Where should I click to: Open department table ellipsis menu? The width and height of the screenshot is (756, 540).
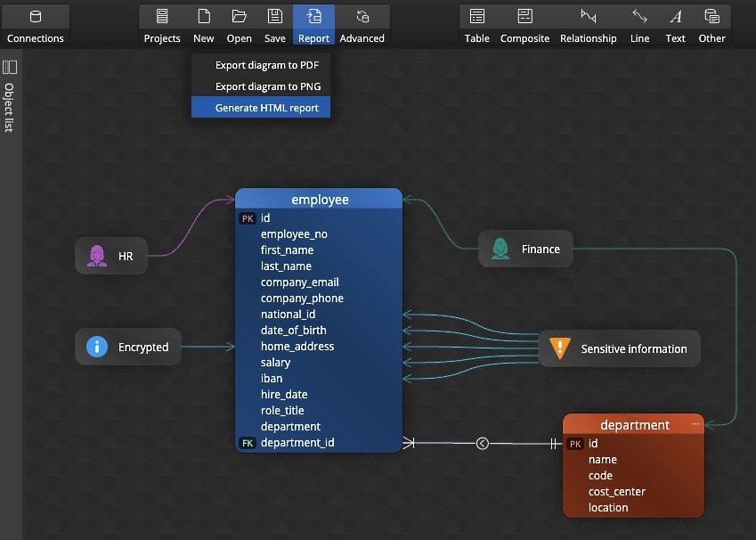tap(695, 423)
